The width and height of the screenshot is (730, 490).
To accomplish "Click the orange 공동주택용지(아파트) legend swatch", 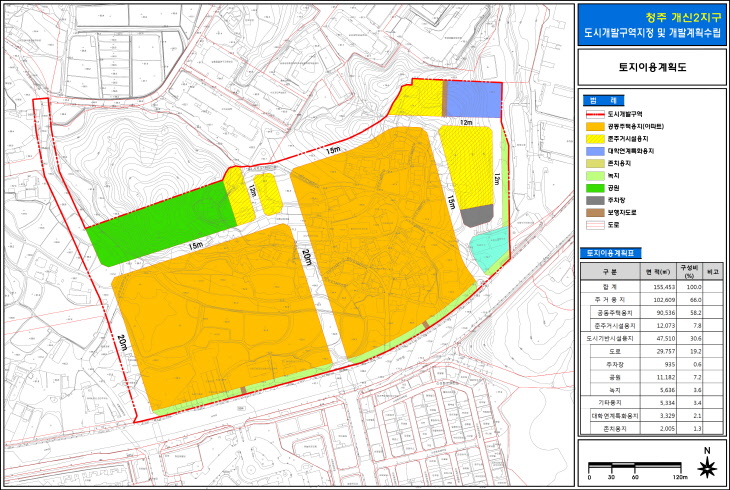I will [x=595, y=126].
